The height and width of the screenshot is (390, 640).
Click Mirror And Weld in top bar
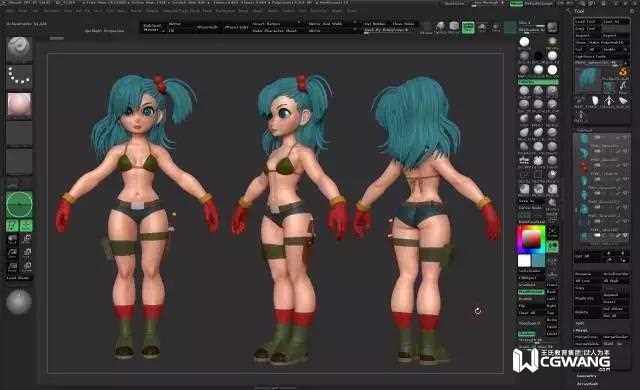[325, 24]
